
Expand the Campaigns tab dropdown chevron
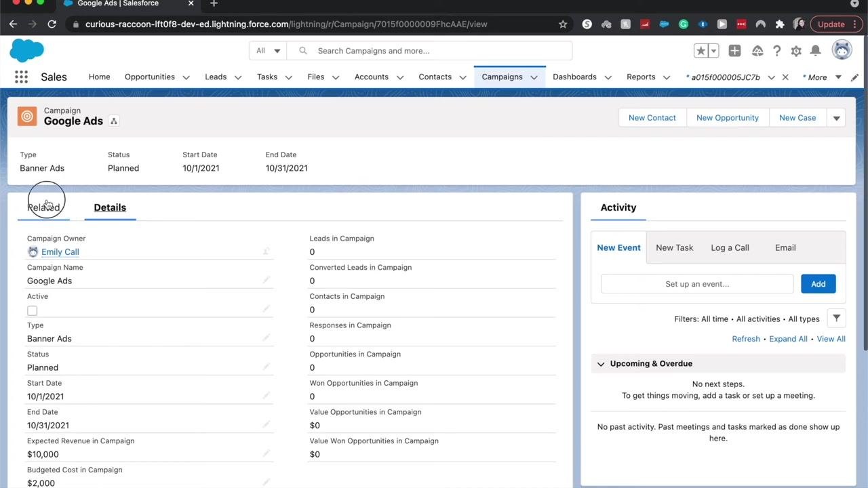[534, 77]
